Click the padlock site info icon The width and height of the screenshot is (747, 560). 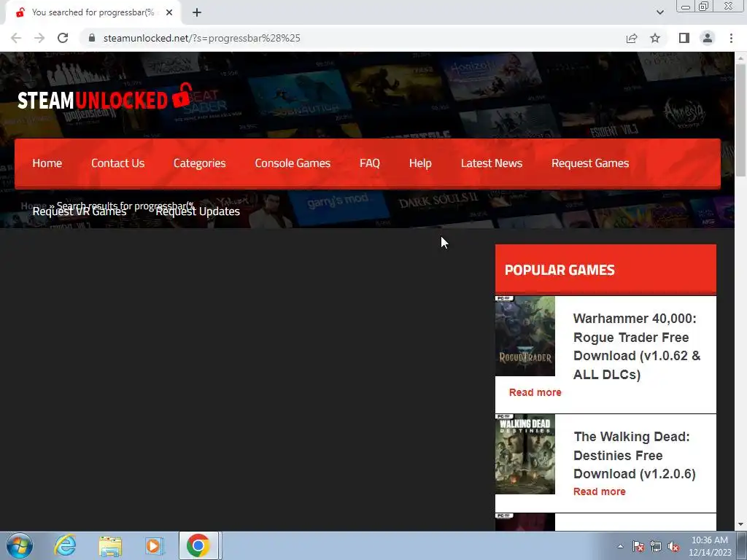(92, 38)
